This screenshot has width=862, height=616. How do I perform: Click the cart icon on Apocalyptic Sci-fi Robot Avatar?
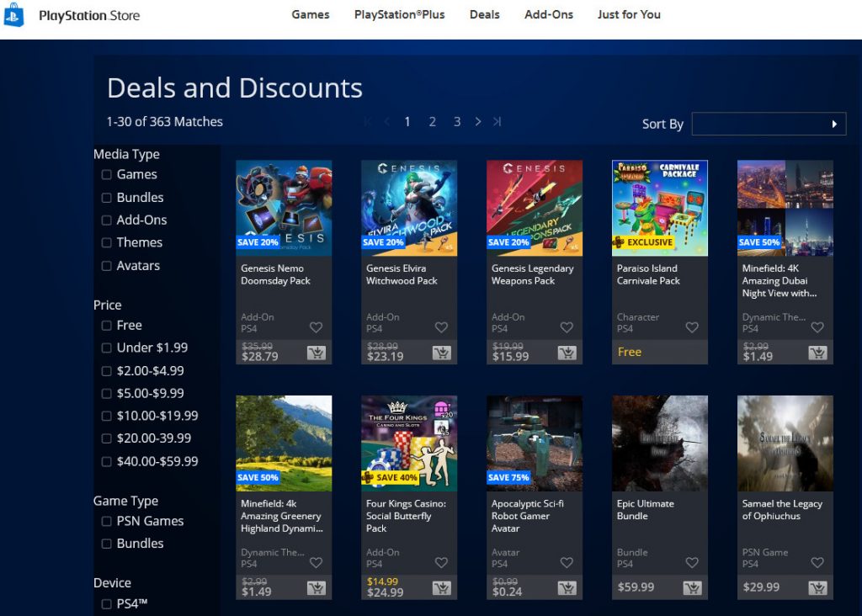tap(567, 587)
